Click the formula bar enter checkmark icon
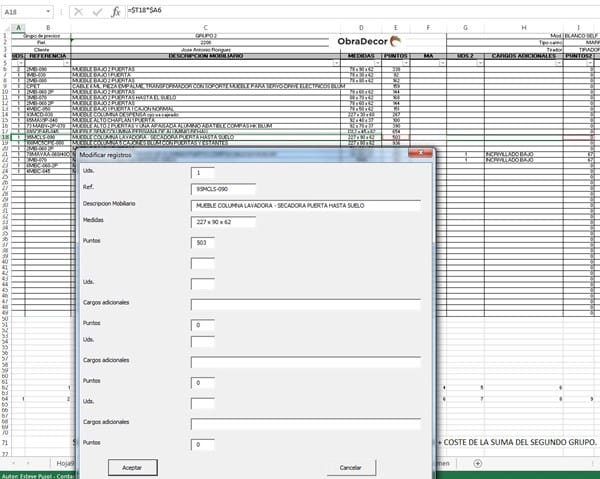This screenshot has height=479, width=600. click(x=96, y=11)
